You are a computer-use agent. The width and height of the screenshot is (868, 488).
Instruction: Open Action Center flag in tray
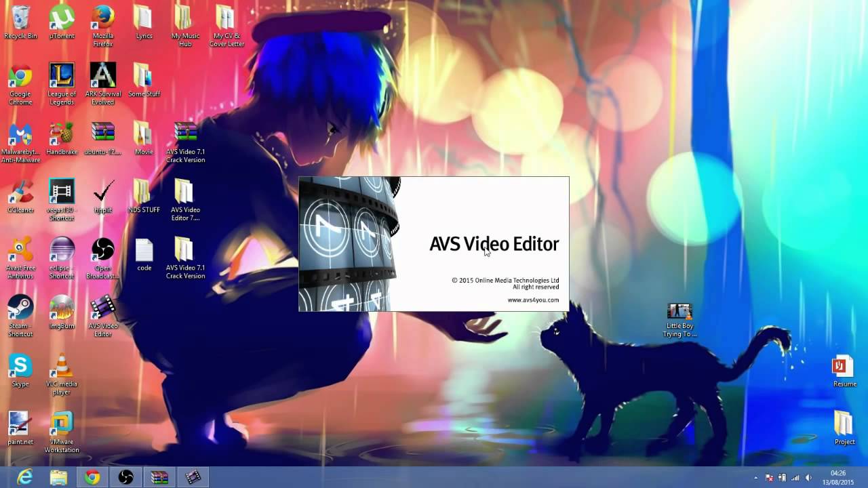pyautogui.click(x=769, y=478)
